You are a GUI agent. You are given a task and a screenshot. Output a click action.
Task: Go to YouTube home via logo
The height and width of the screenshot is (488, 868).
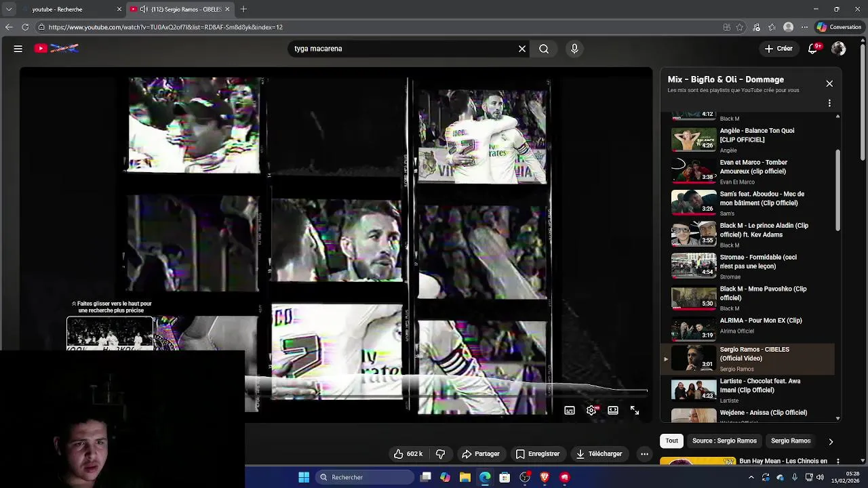point(57,49)
